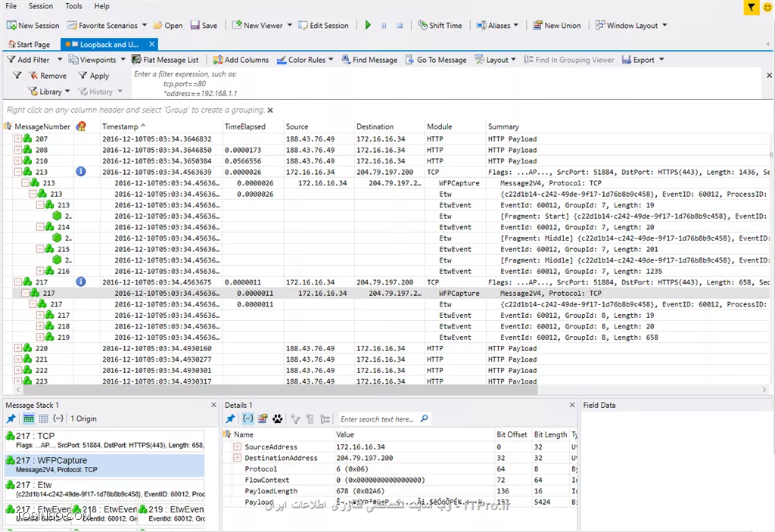Create a New Union
The width and height of the screenshot is (775, 532).
556,25
